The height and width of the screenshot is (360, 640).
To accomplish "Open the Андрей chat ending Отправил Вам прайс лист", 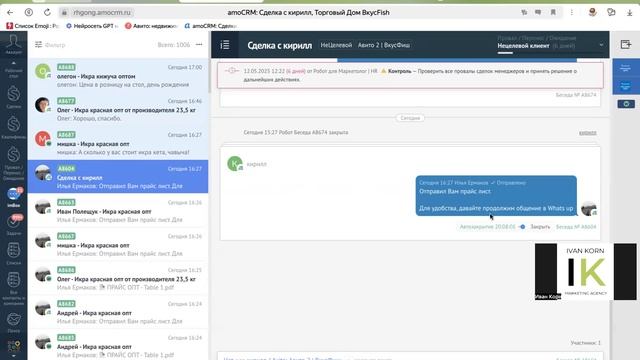I will coord(118,312).
